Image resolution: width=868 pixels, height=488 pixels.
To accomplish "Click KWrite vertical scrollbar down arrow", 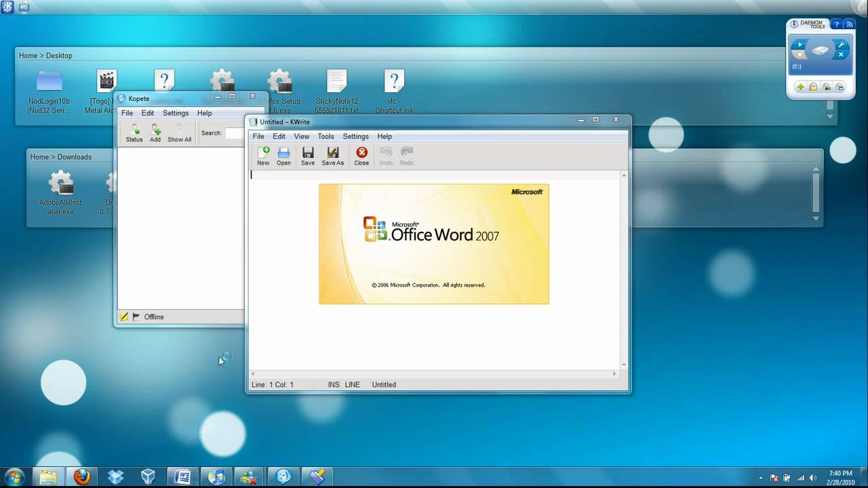I will pyautogui.click(x=624, y=365).
